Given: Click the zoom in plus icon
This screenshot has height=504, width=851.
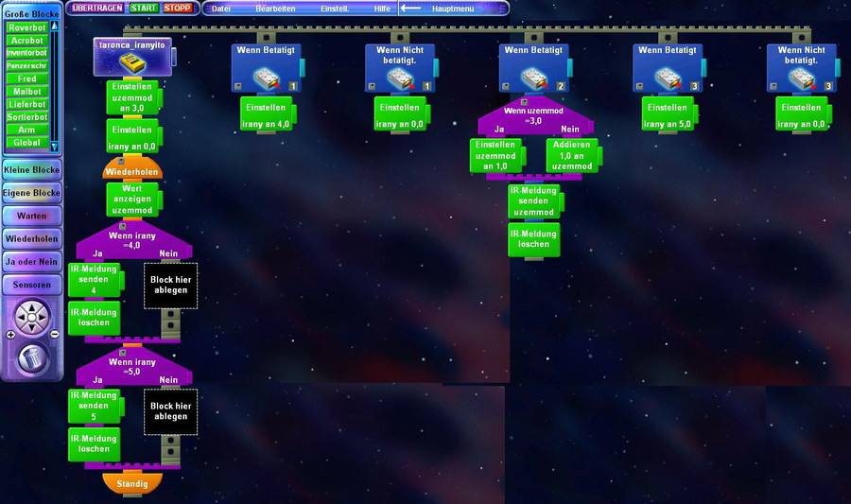Looking at the screenshot, I should pyautogui.click(x=10, y=335).
